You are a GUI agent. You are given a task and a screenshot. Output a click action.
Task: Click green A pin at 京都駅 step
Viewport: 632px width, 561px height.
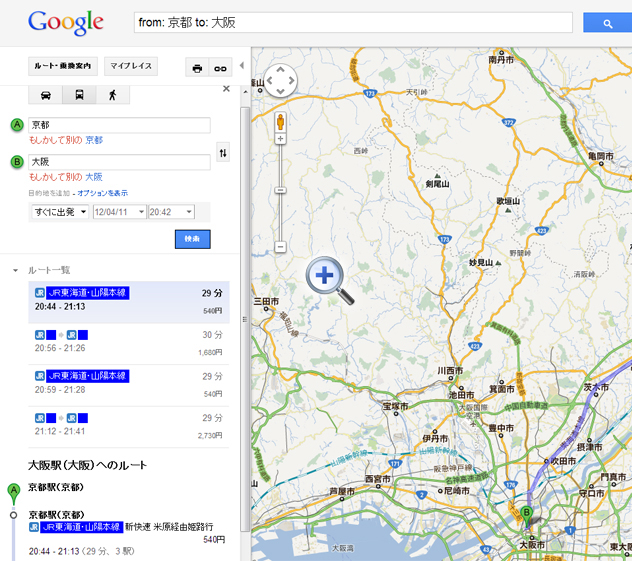pyautogui.click(x=14, y=494)
